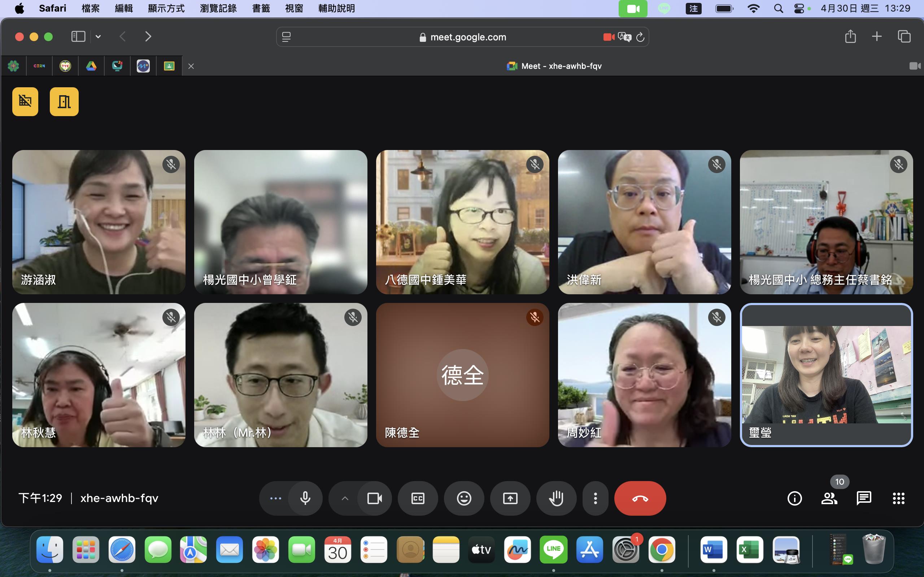Open the in-call chat messages panel
The image size is (924, 577).
(x=864, y=498)
